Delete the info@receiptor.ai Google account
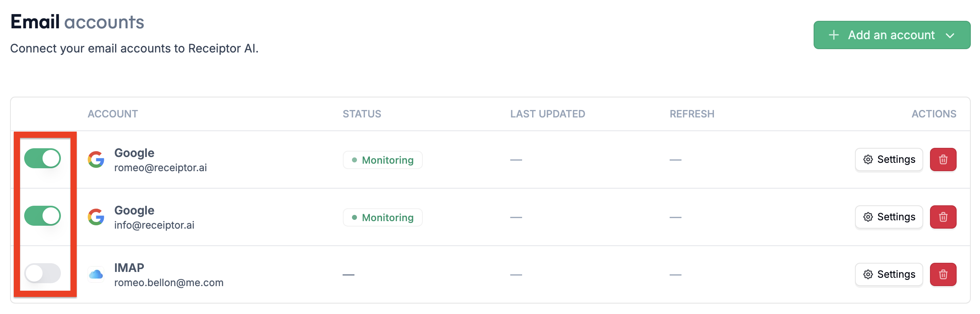Screen dimensions: 980x314 (943, 217)
